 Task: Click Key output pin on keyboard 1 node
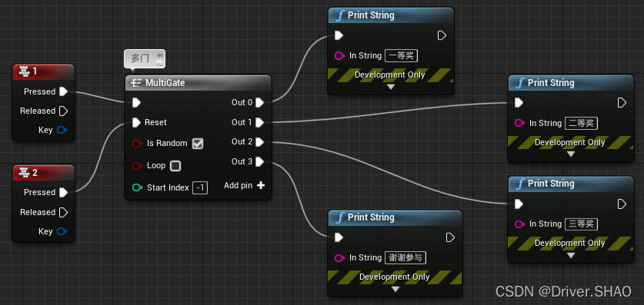click(x=62, y=130)
